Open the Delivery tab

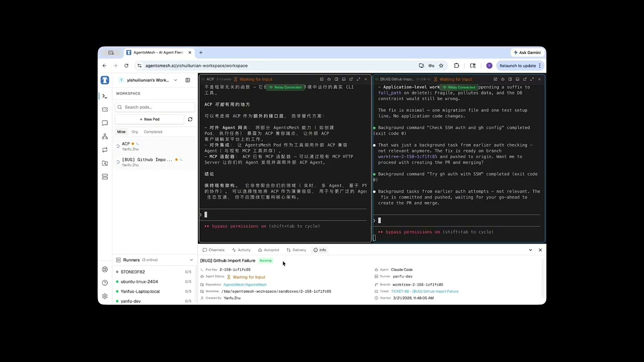point(296,250)
